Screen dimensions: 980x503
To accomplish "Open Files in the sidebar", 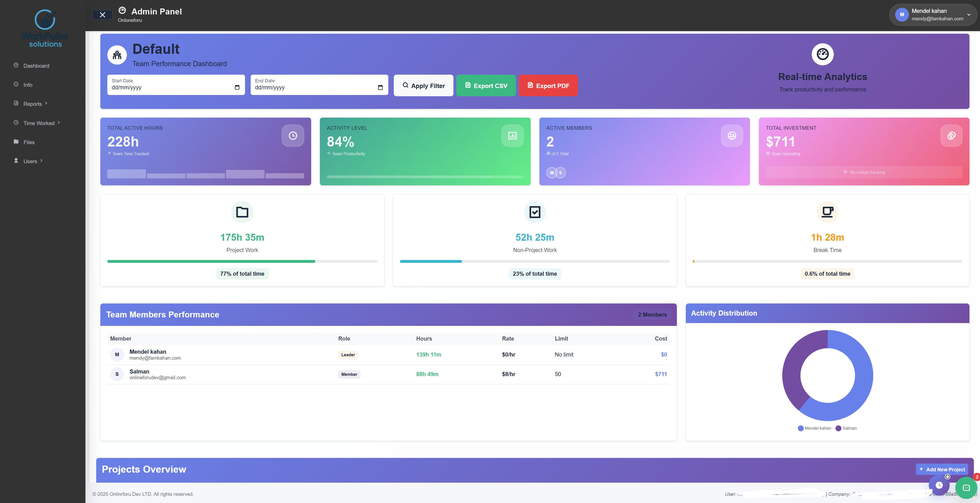I will coord(29,142).
